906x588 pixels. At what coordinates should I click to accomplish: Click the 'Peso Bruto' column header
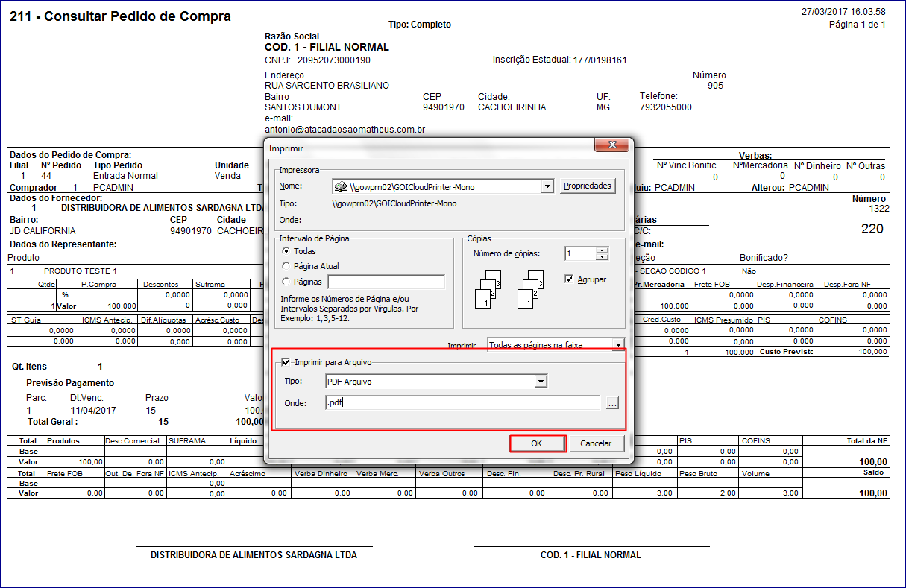698,473
